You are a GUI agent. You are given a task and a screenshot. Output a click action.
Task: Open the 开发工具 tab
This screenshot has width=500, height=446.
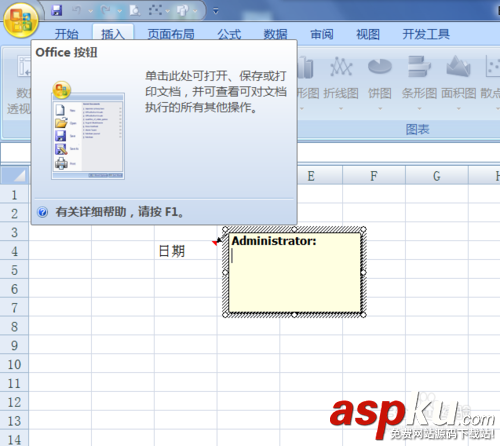426,34
